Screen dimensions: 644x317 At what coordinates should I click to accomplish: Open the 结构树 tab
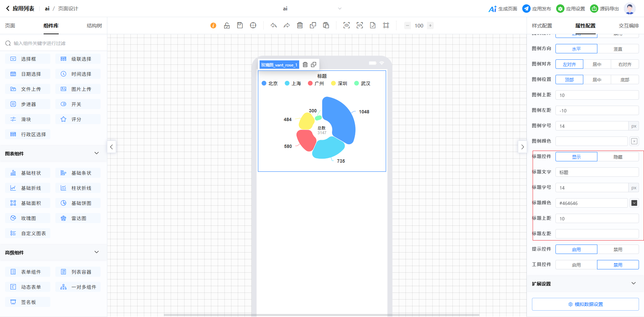point(94,26)
